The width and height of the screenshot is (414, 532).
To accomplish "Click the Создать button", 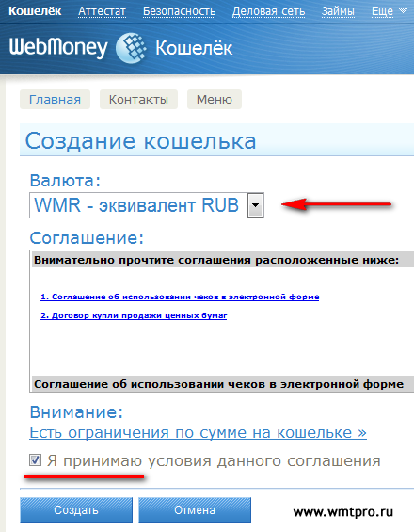I will tap(76, 510).
